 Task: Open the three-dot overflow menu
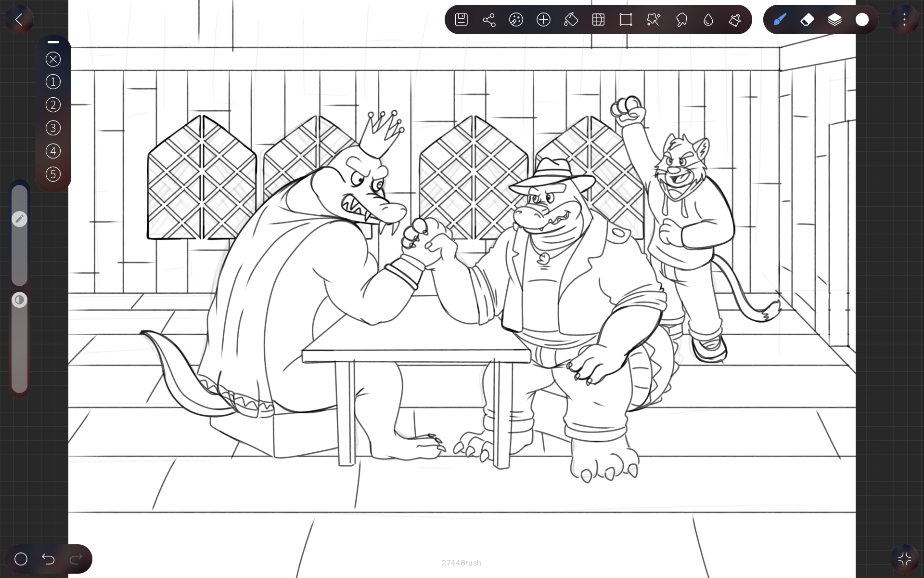pos(904,20)
